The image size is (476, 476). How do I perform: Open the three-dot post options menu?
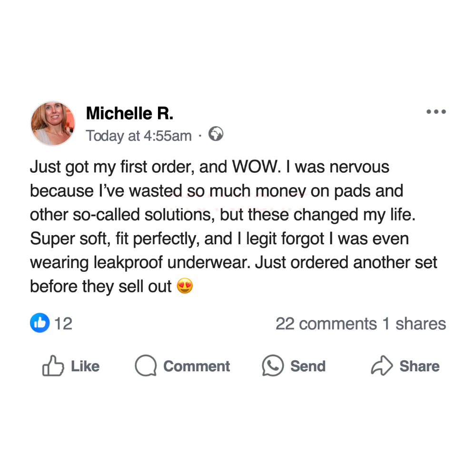436,112
